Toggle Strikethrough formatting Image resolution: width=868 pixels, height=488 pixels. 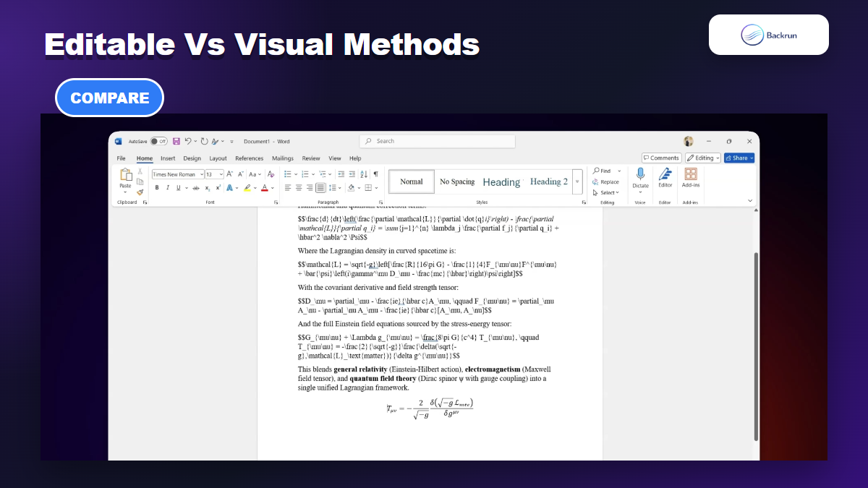coord(195,188)
